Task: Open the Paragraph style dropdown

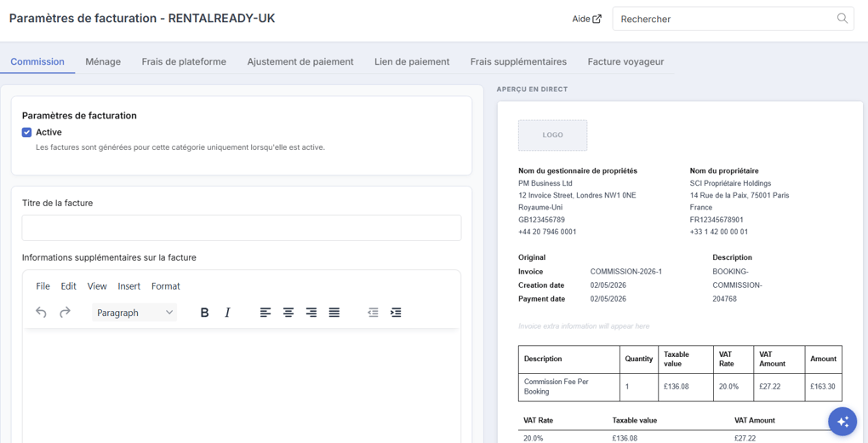Action: coord(134,313)
